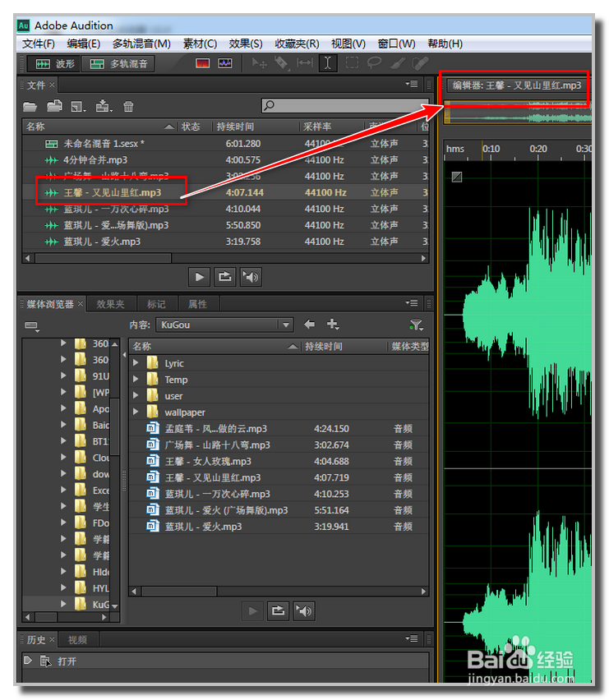Screen dimensions: 609x700
Task: Open the Media Browser panel options menu
Action: pos(412,303)
